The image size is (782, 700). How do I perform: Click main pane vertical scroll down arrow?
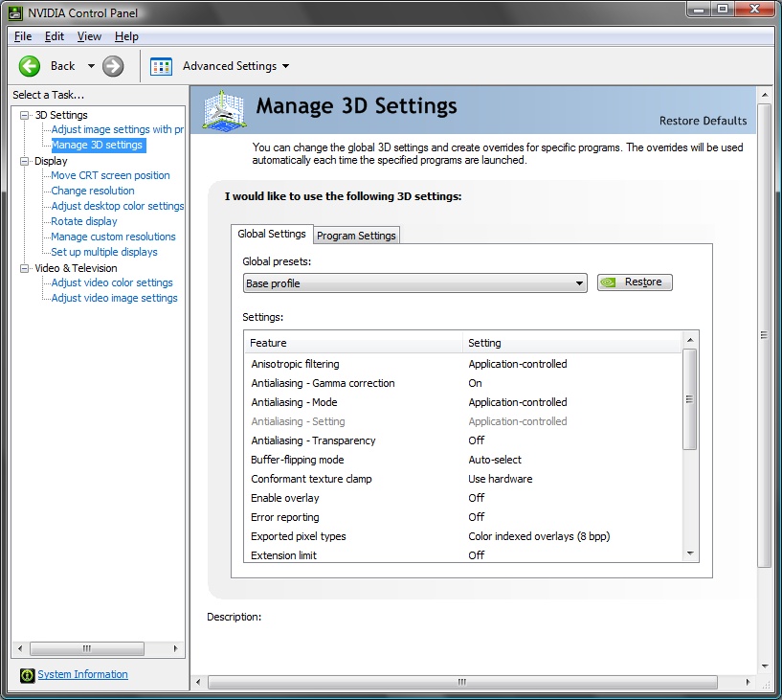(x=765, y=666)
